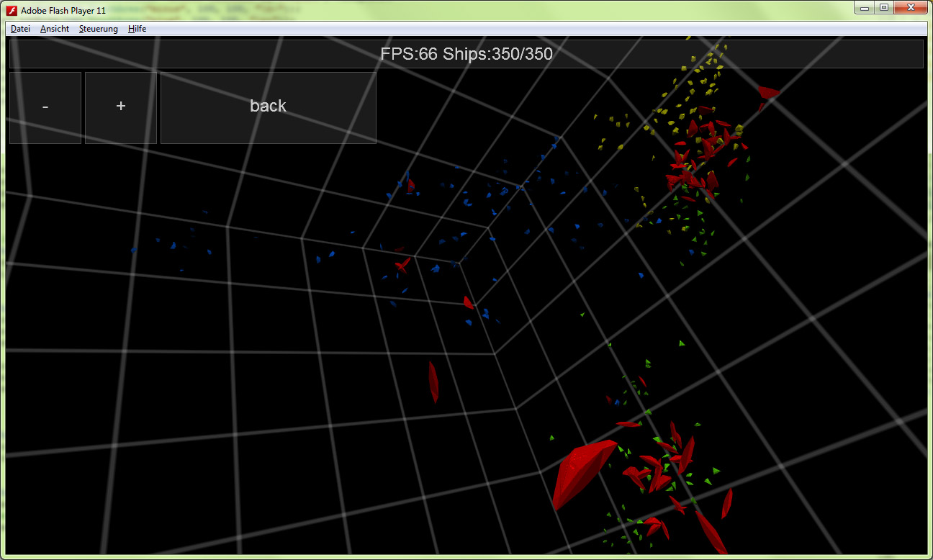
Task: Maximize the Flash Player window
Action: click(884, 7)
